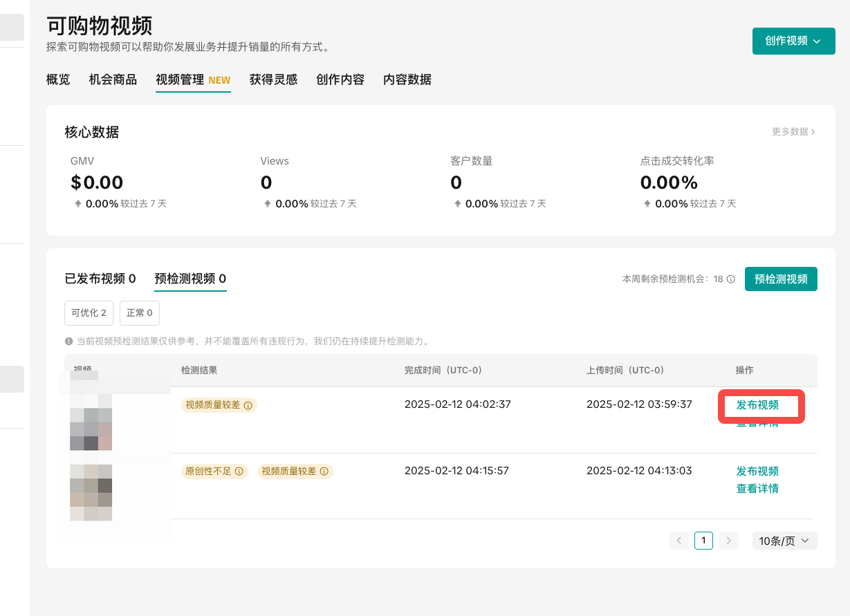Expand the 10条/页 page size dropdown
The image size is (850, 616).
click(784, 541)
